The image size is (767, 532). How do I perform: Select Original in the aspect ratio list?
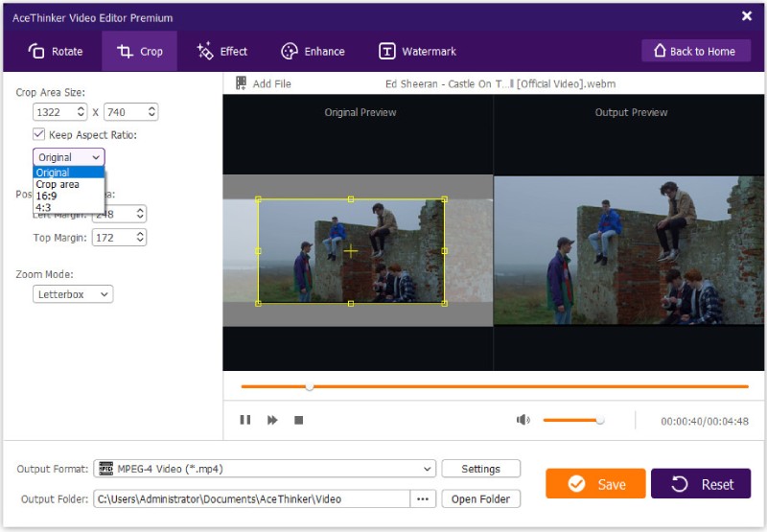68,173
